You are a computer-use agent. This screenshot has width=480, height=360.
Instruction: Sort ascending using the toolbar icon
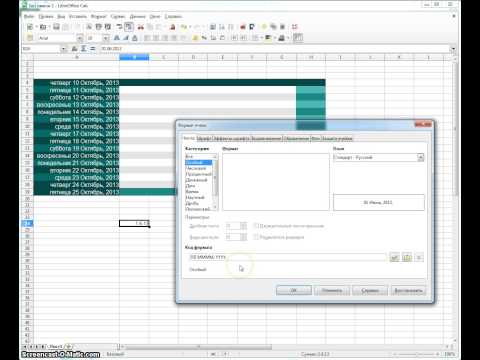click(222, 27)
